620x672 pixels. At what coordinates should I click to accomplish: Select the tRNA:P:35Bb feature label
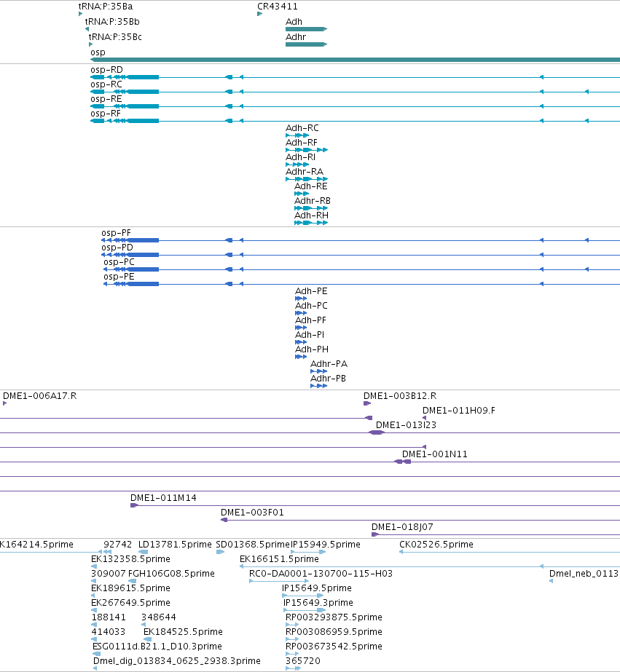tap(112, 22)
